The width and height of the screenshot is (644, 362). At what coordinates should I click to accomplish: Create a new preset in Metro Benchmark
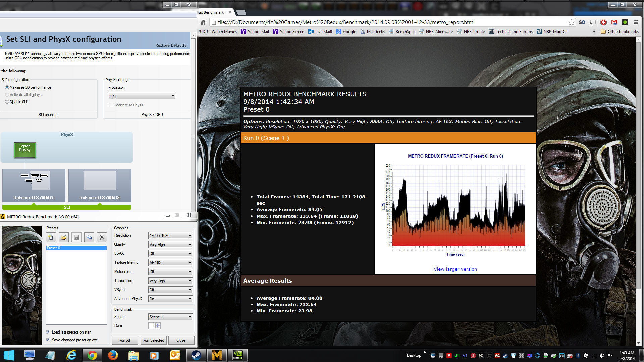point(51,237)
